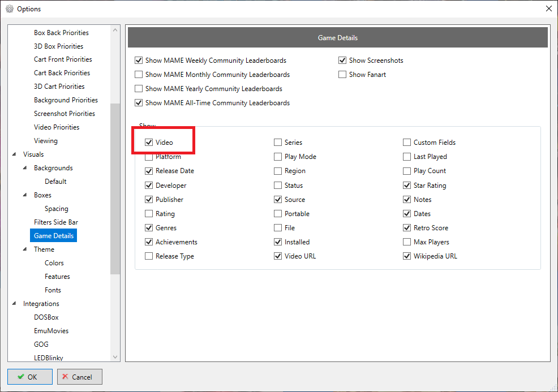Select DOSBox integration settings
Viewport: 558px width, 392px height.
tap(46, 317)
